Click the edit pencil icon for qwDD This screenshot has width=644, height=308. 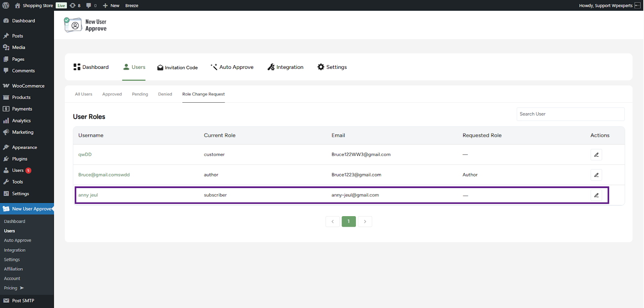pyautogui.click(x=596, y=155)
